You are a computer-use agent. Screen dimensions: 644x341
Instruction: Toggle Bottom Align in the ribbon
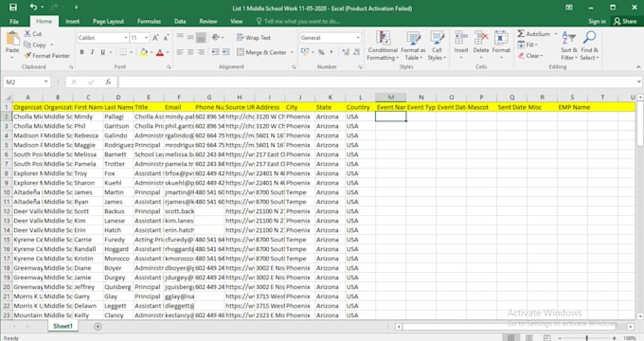201,37
